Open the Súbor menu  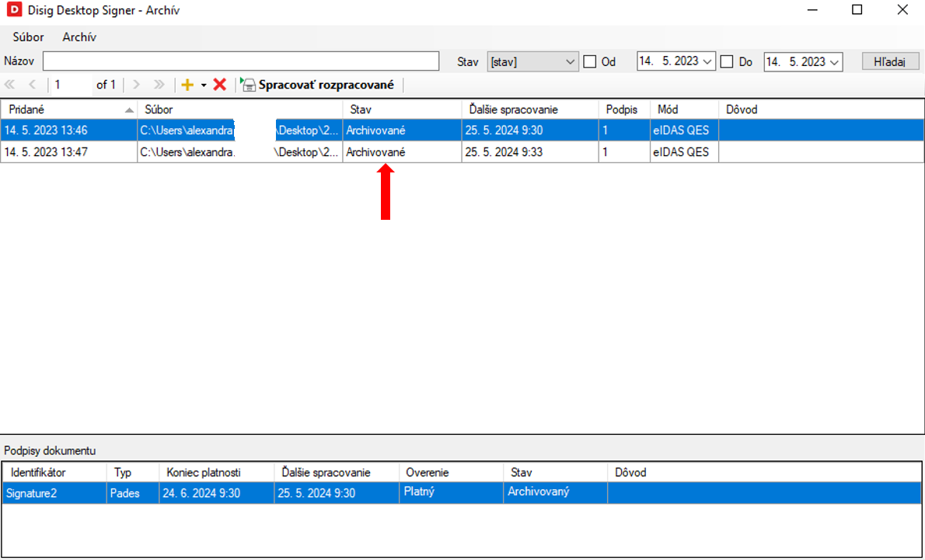tap(28, 37)
